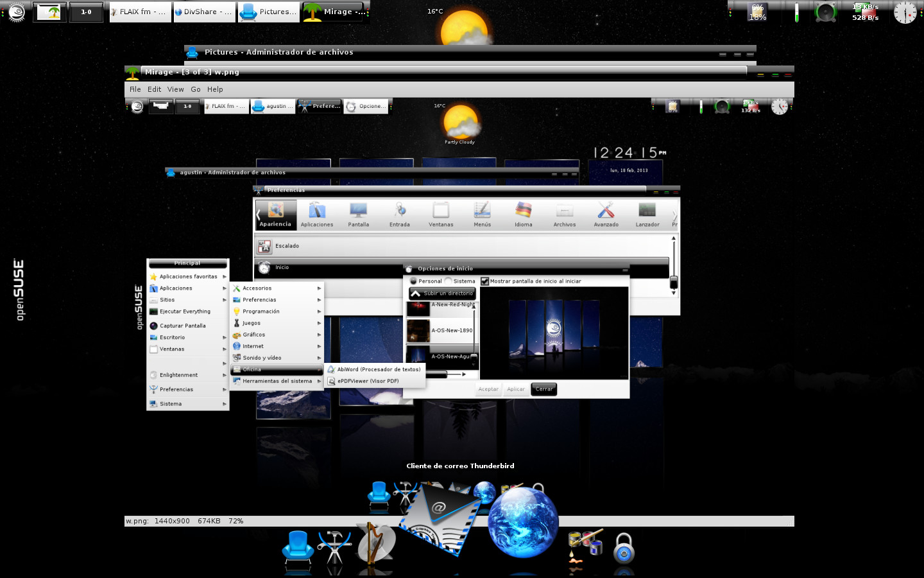The height and width of the screenshot is (578, 924).
Task: Uncheck Mostrar pantalla de inicio al iniciar
Action: (x=485, y=281)
